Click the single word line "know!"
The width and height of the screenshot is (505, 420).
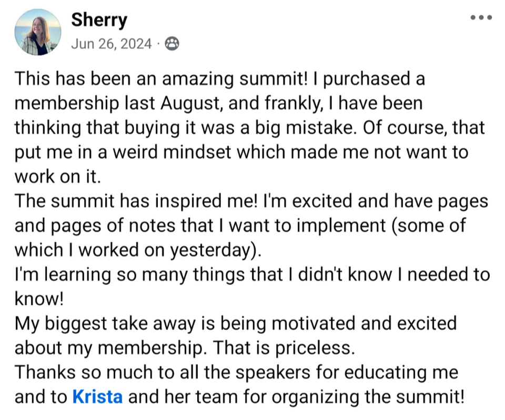click(x=38, y=299)
